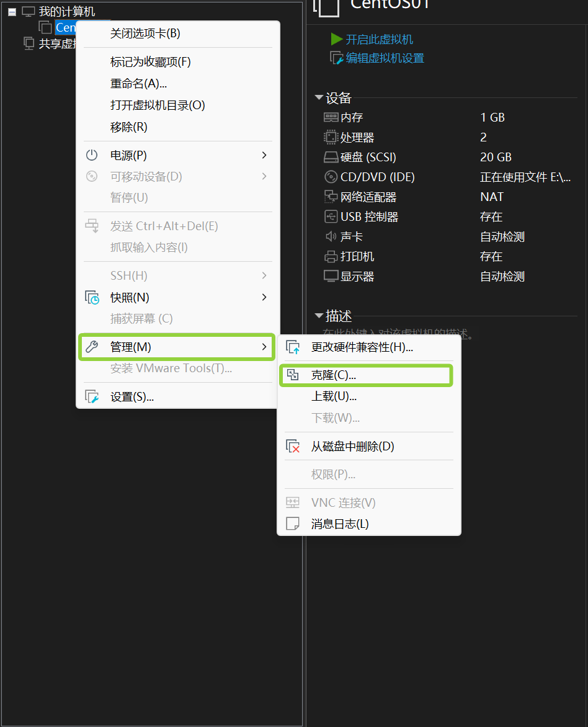Click the send Ctrl+Alt+Del icon
Viewport: 588px width, 727px height.
[x=92, y=226]
